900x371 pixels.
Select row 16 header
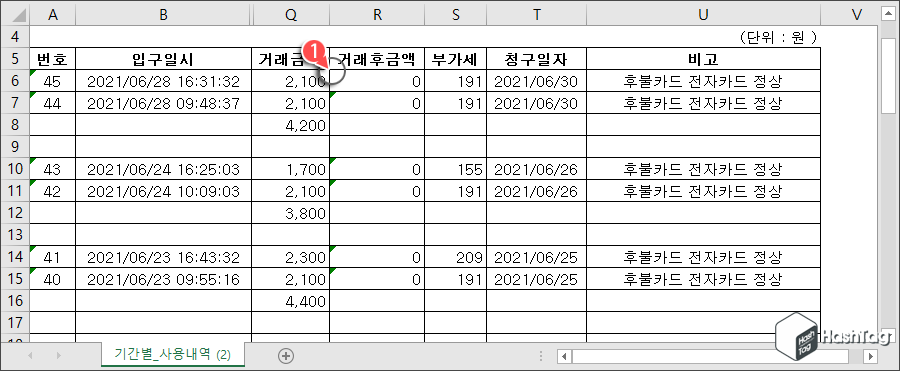pos(15,301)
